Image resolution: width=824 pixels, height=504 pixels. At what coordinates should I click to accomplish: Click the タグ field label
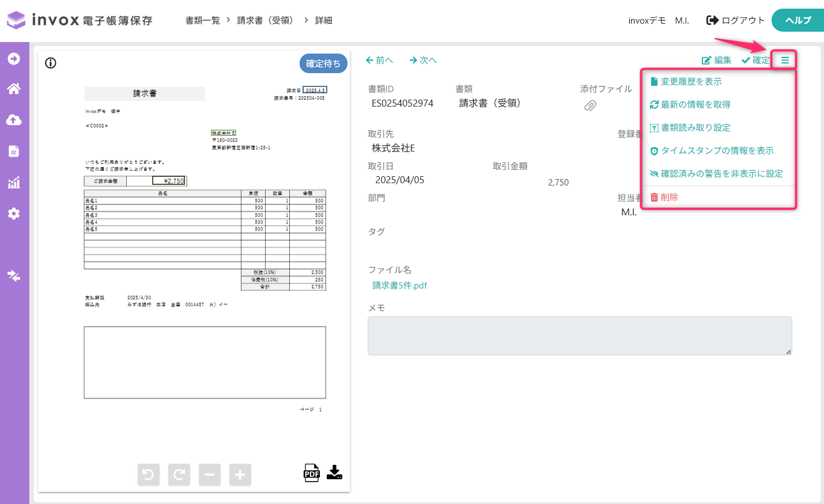click(377, 231)
